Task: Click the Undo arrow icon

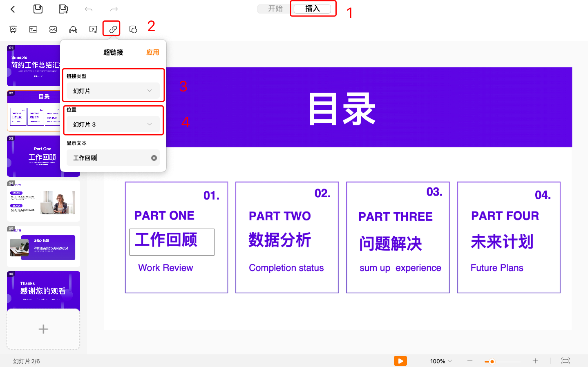Action: pyautogui.click(x=89, y=9)
